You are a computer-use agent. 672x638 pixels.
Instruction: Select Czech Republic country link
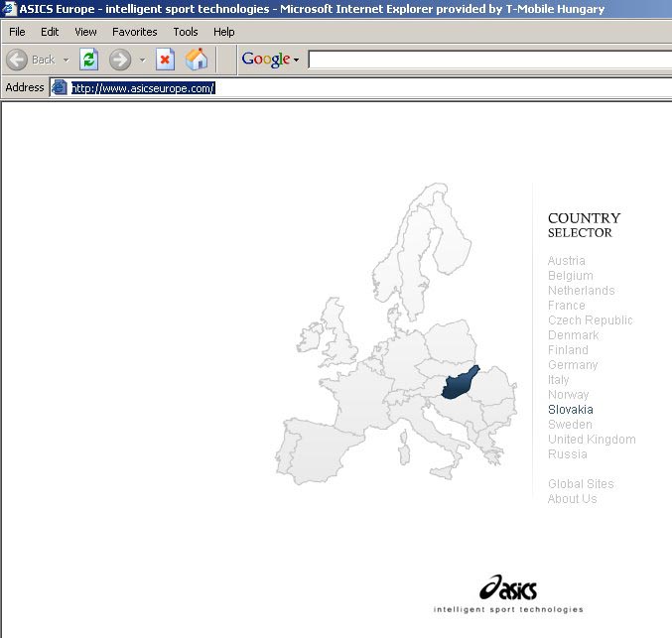(x=591, y=320)
